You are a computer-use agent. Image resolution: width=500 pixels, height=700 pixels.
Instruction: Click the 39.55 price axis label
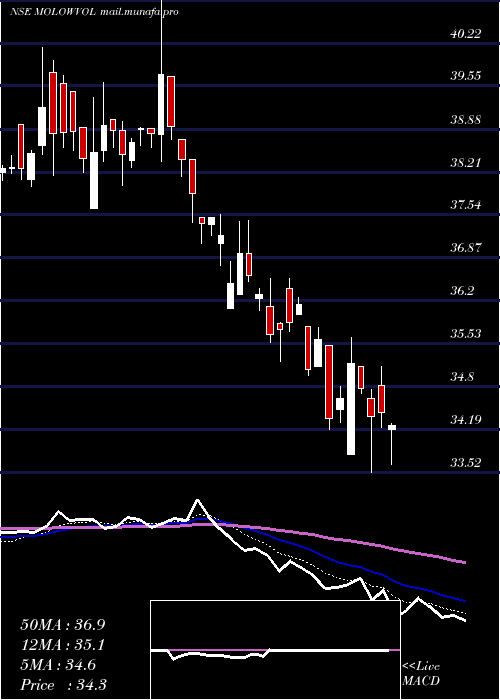466,76
